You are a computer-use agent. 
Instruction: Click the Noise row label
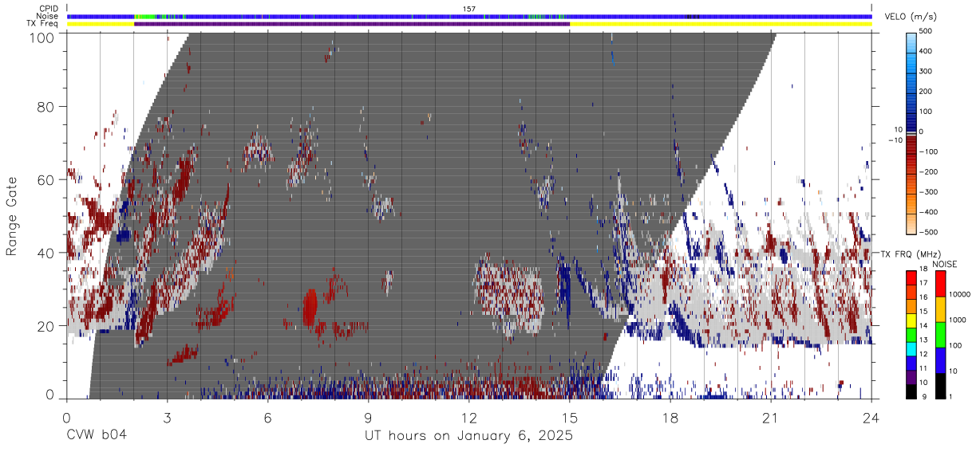[x=47, y=16]
